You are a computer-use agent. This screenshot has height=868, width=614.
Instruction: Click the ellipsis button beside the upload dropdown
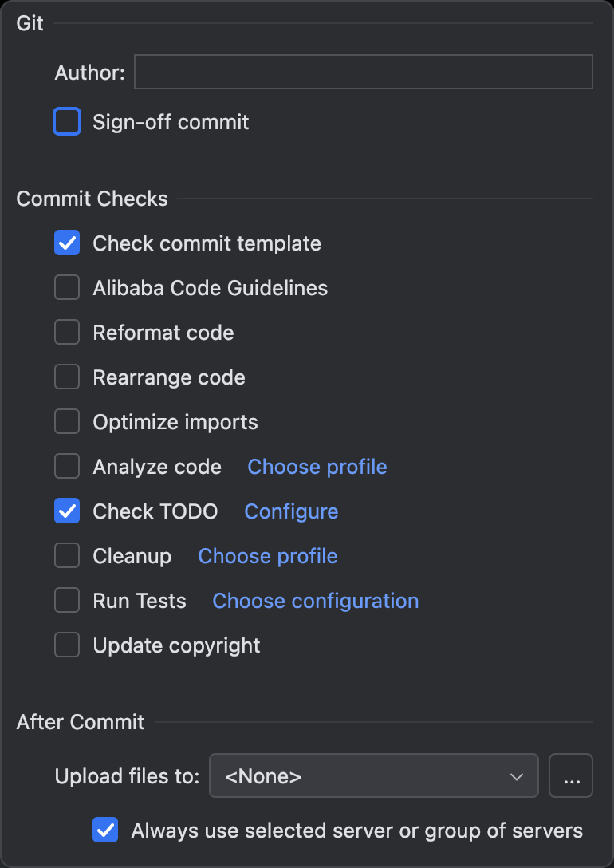pyautogui.click(x=571, y=776)
